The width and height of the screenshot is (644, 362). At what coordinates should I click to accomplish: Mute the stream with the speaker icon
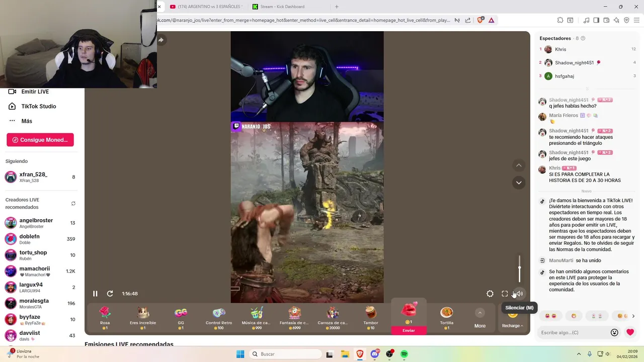519,294
